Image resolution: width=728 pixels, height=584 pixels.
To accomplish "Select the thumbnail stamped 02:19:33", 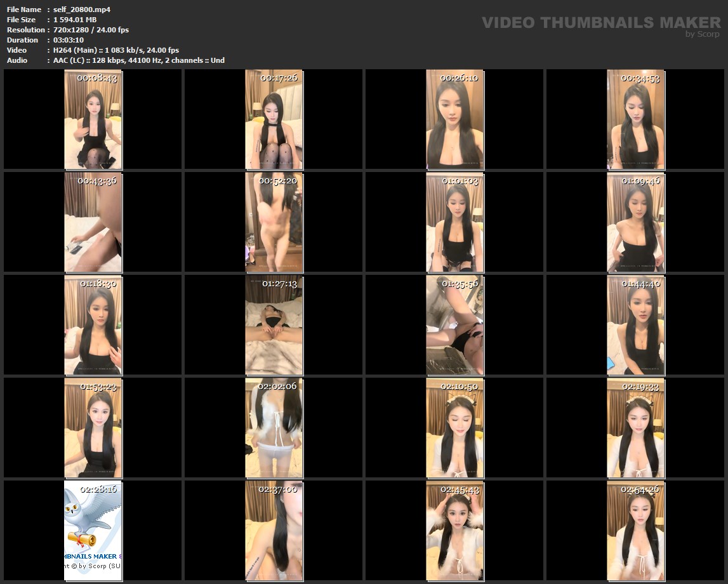I will (x=635, y=428).
